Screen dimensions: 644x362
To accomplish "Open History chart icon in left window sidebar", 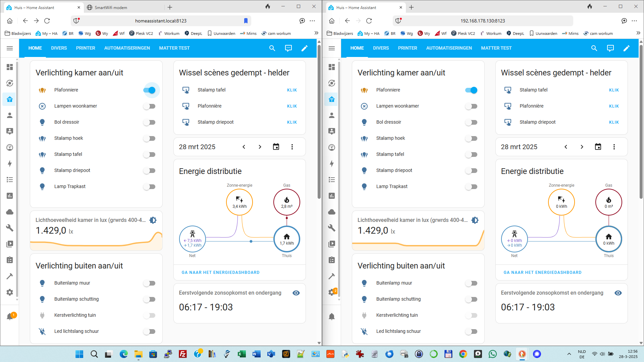I will (x=10, y=196).
